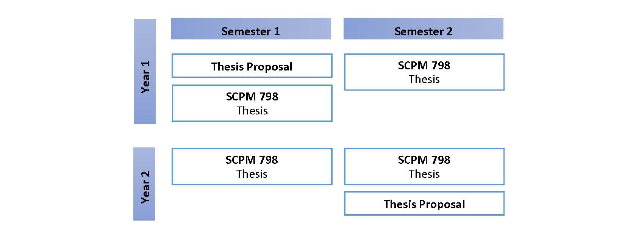Click the word Semester in Semester 1 header
The height and width of the screenshot is (249, 644).
(245, 31)
